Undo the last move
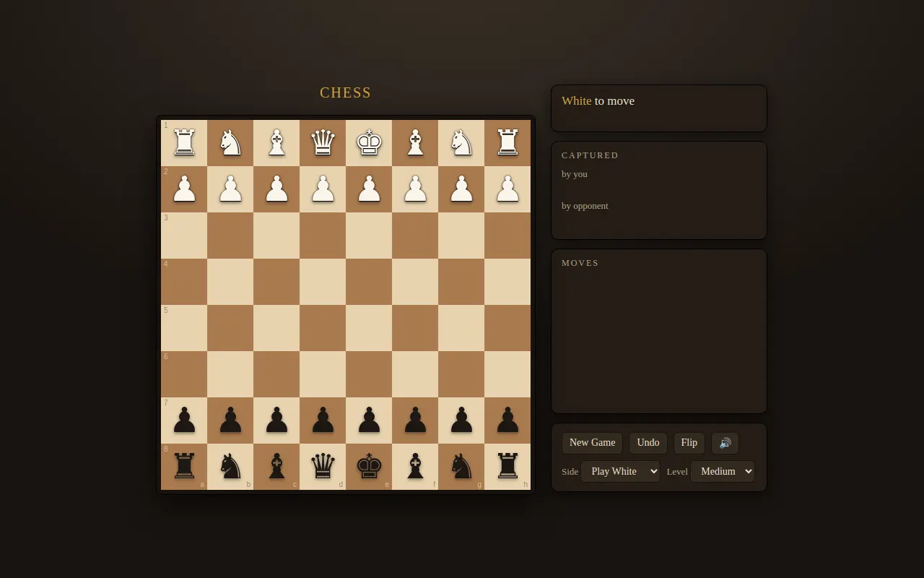924x578 pixels. (648, 443)
